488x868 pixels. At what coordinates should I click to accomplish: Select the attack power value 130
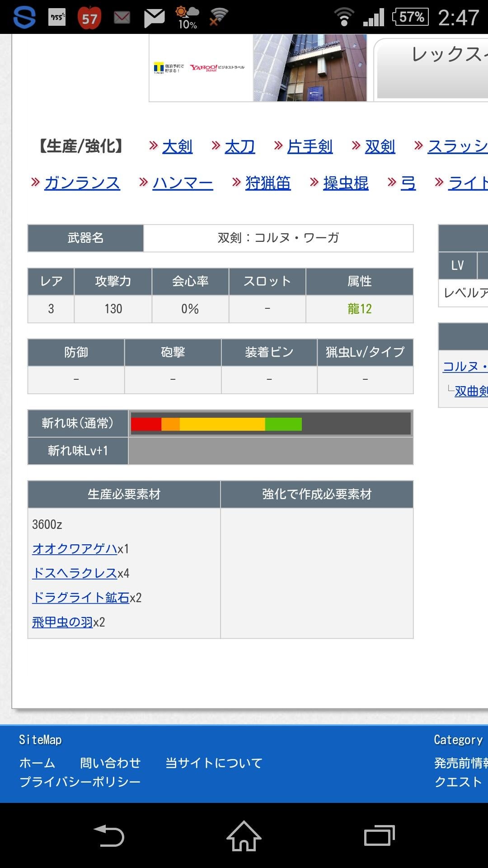[113, 309]
